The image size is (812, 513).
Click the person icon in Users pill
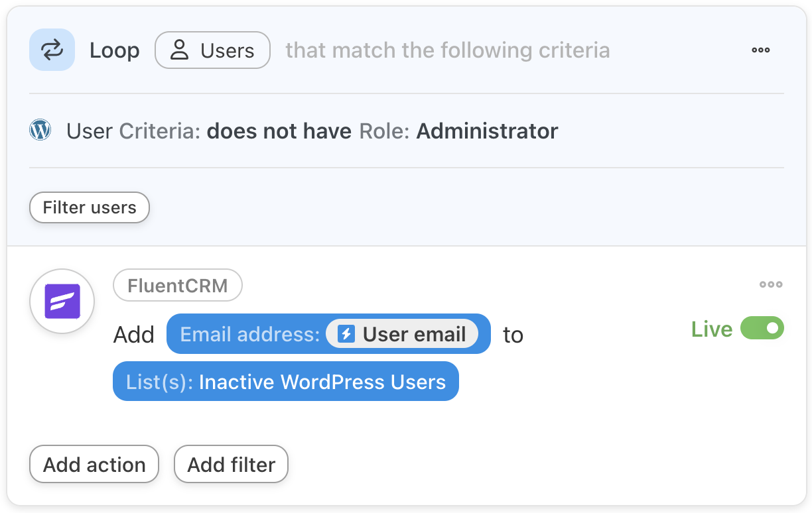[x=179, y=50]
